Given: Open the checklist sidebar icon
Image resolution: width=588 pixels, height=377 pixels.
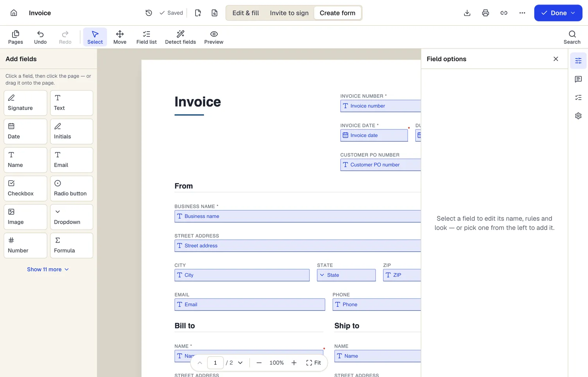Looking at the screenshot, I should pos(578,97).
